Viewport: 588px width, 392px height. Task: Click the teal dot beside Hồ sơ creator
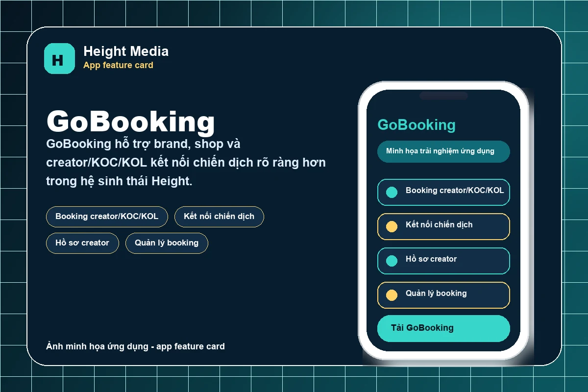coord(392,261)
